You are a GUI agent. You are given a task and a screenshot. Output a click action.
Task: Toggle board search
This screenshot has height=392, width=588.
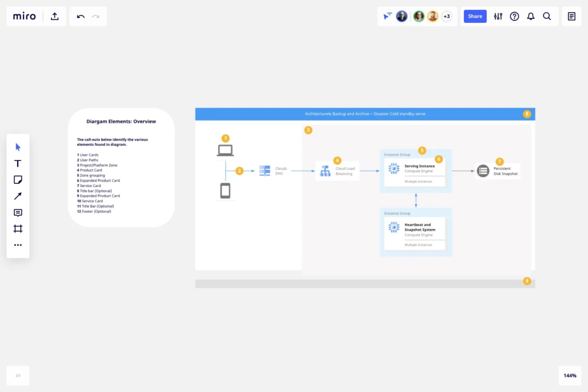(547, 16)
